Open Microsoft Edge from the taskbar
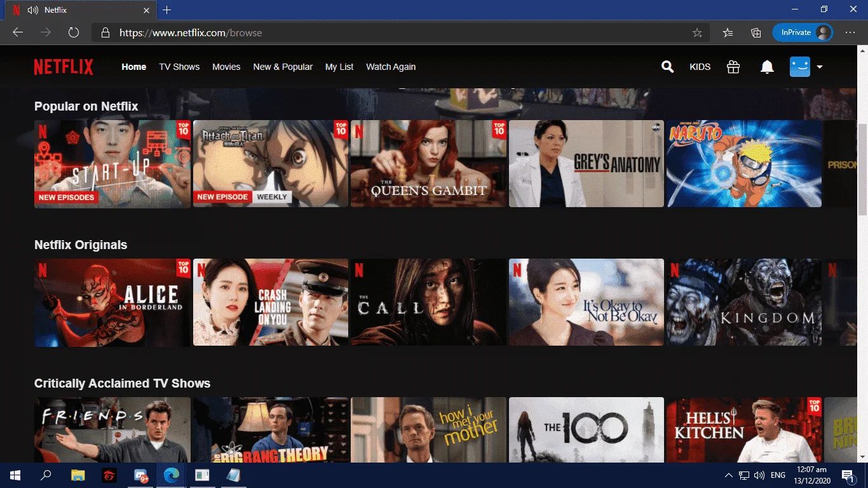 171,475
